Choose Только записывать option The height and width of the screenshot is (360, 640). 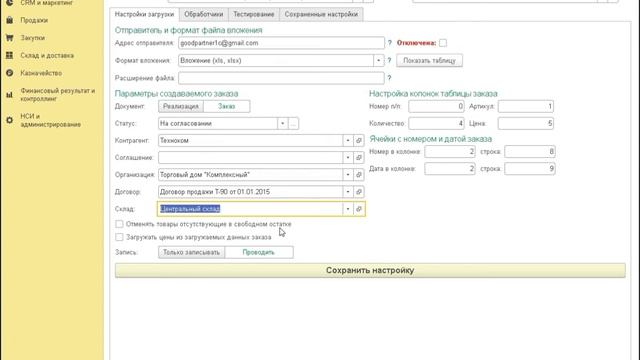(x=191, y=252)
